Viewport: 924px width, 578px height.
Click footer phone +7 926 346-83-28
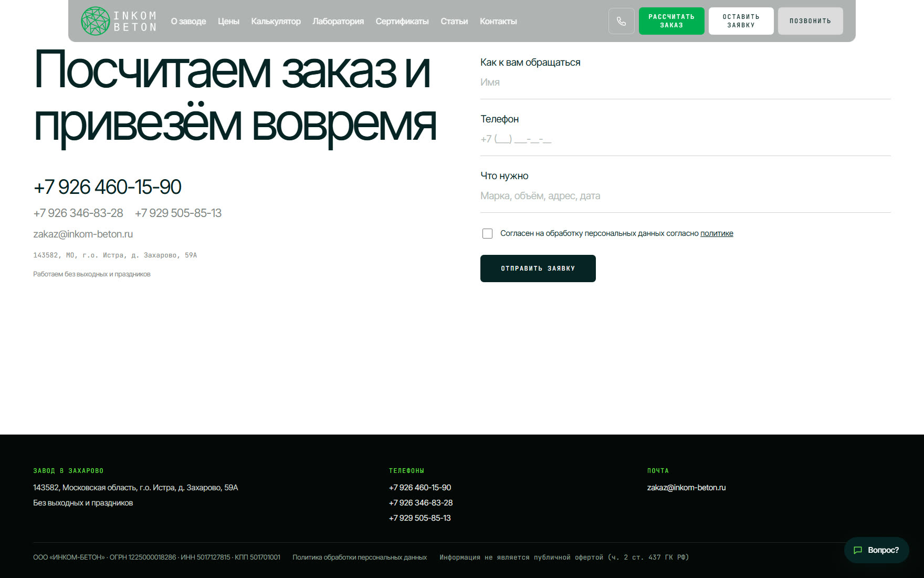tap(421, 503)
